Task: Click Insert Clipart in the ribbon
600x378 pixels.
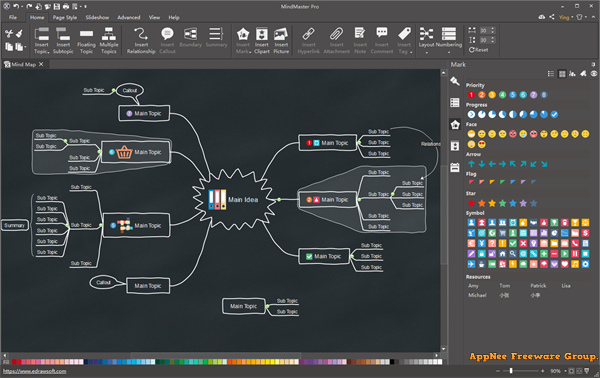Action: (262, 40)
